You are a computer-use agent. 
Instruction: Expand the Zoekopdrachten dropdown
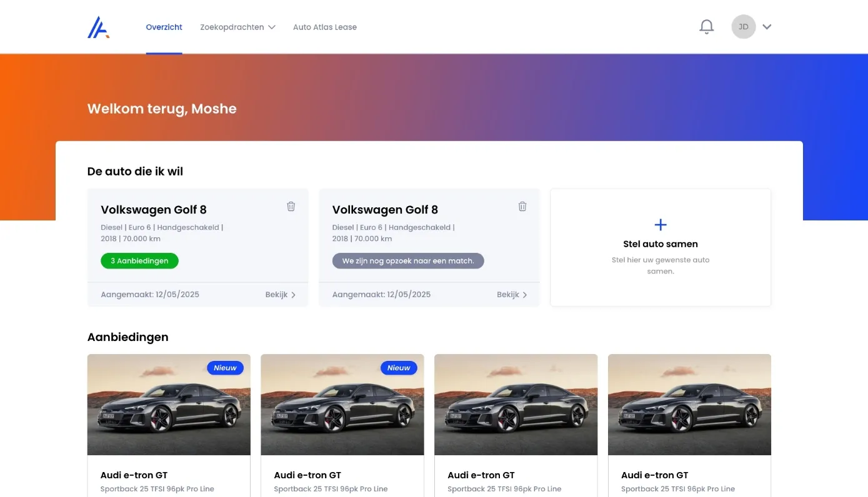(237, 27)
